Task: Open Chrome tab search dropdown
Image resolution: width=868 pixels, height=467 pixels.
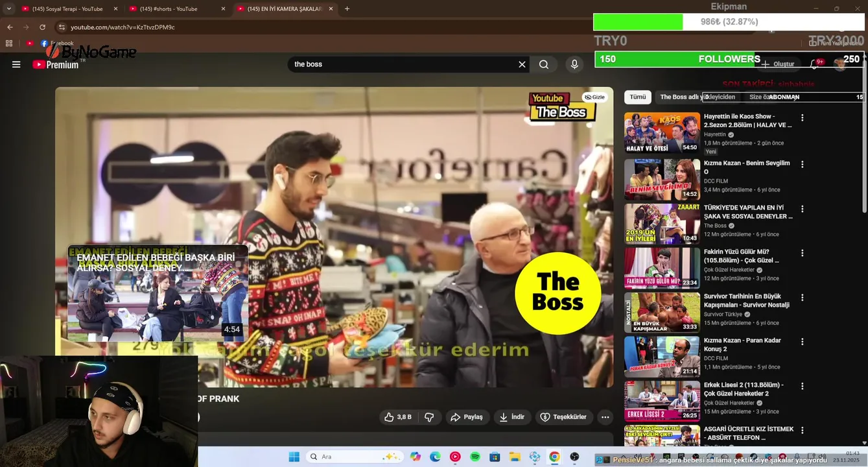Action: [8, 9]
